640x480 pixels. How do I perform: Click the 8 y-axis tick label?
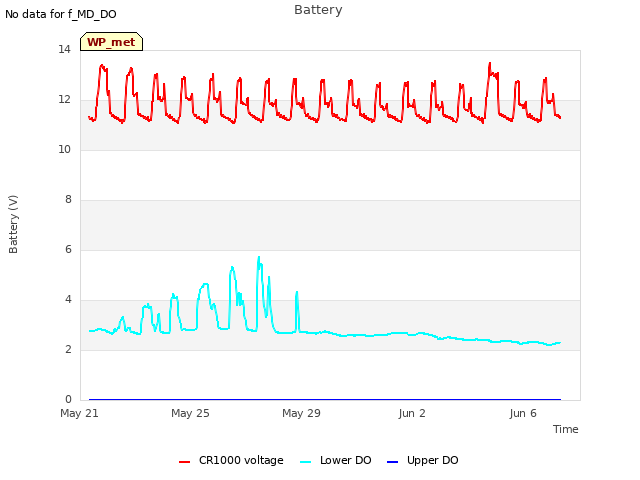click(x=68, y=200)
